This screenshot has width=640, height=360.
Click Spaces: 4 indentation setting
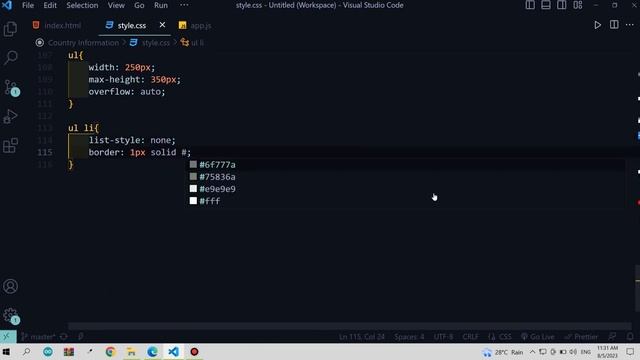pyautogui.click(x=409, y=337)
